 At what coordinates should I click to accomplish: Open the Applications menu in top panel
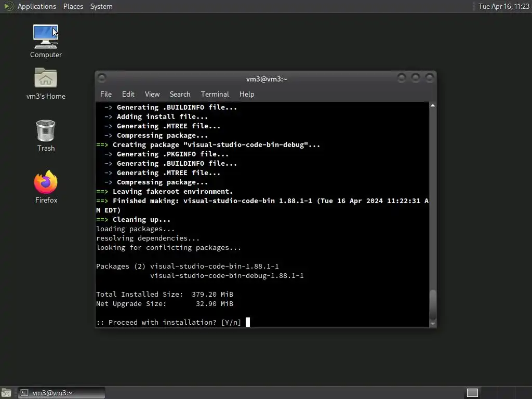pos(37,6)
